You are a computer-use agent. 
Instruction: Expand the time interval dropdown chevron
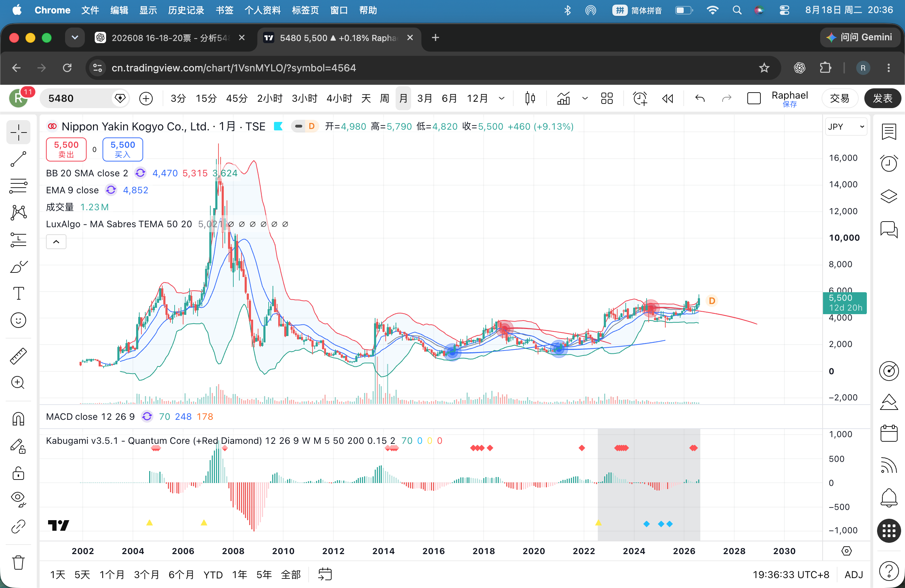click(502, 99)
